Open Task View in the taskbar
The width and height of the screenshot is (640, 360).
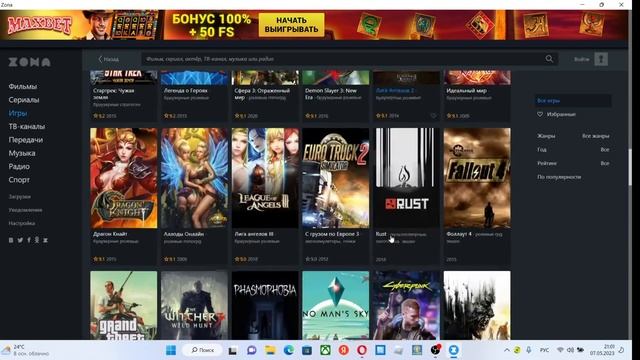pos(233,350)
